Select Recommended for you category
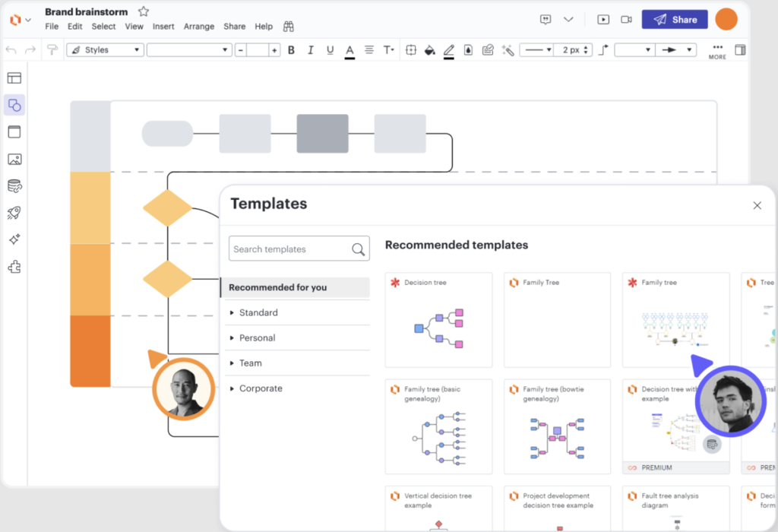Viewport: 778px width, 532px height. [296, 287]
